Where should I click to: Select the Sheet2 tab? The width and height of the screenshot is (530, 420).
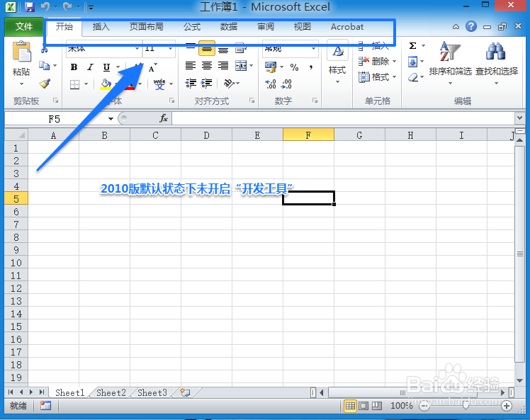tap(111, 392)
